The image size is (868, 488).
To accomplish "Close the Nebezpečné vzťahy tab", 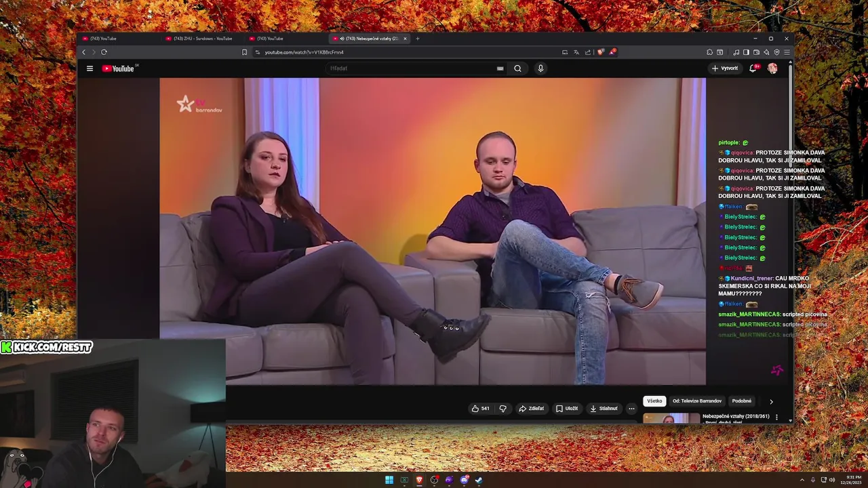I will click(405, 39).
